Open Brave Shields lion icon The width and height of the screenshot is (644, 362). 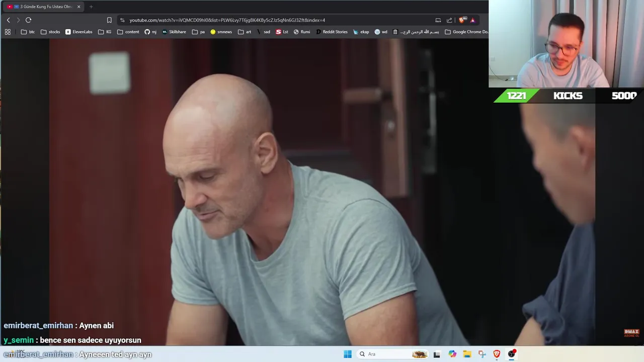click(462, 20)
